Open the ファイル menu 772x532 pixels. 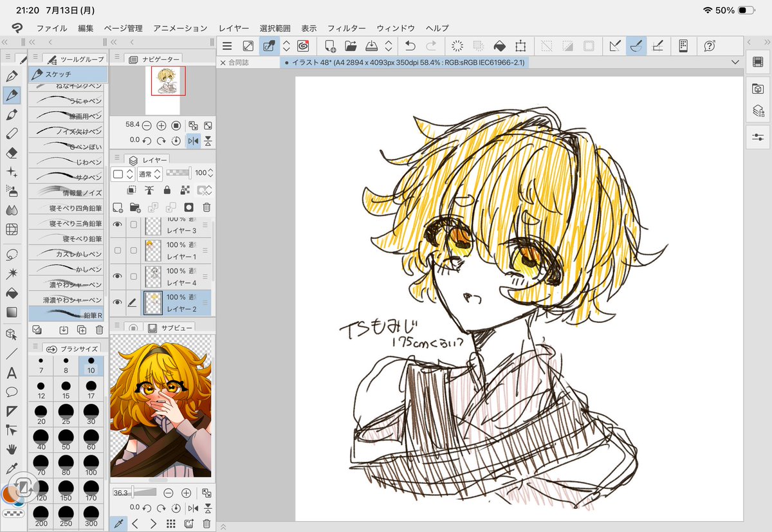[52, 28]
